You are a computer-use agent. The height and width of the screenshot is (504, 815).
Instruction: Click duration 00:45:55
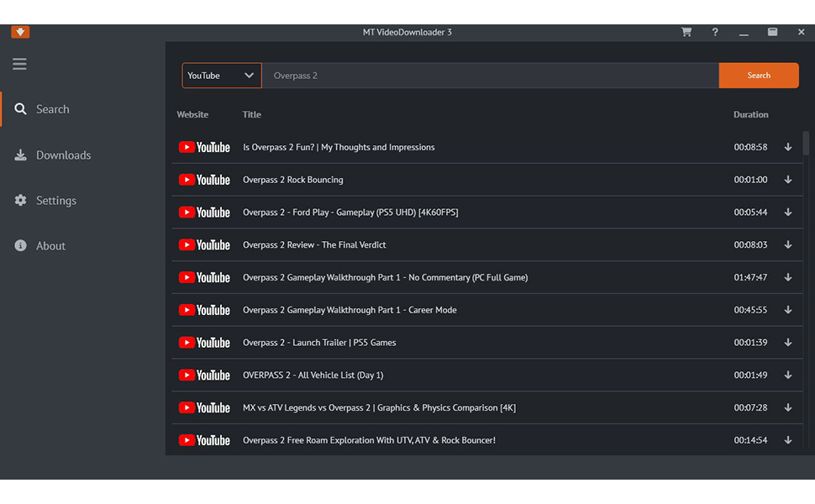(750, 310)
